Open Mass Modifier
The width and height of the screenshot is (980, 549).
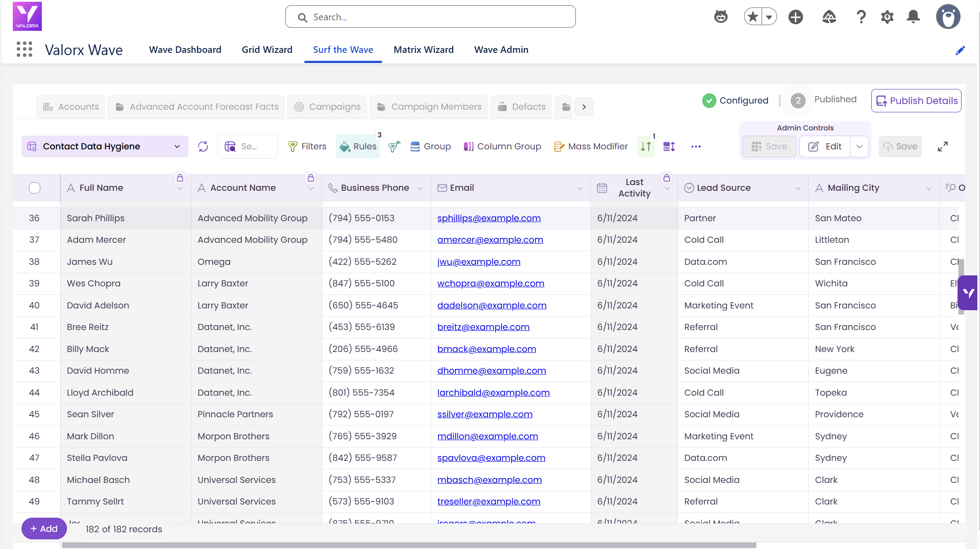(590, 146)
